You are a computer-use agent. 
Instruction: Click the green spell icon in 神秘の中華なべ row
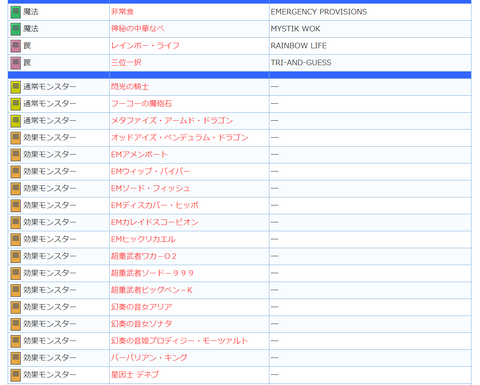pos(16,29)
